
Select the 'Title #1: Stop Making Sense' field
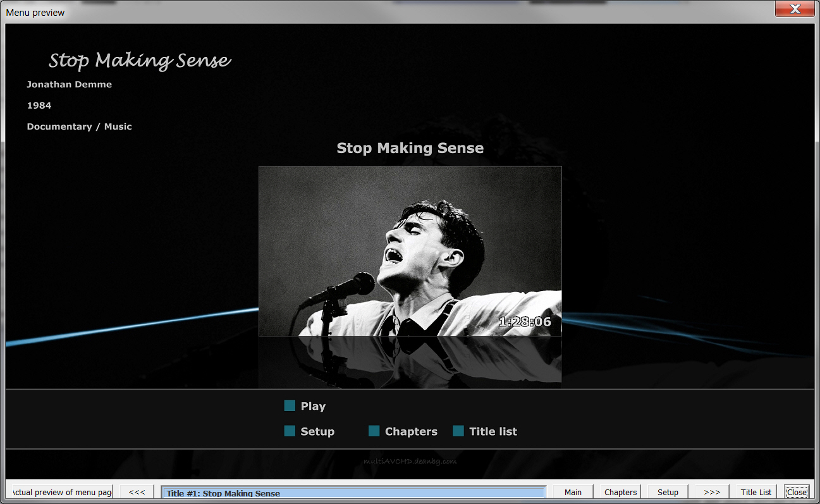tap(353, 493)
